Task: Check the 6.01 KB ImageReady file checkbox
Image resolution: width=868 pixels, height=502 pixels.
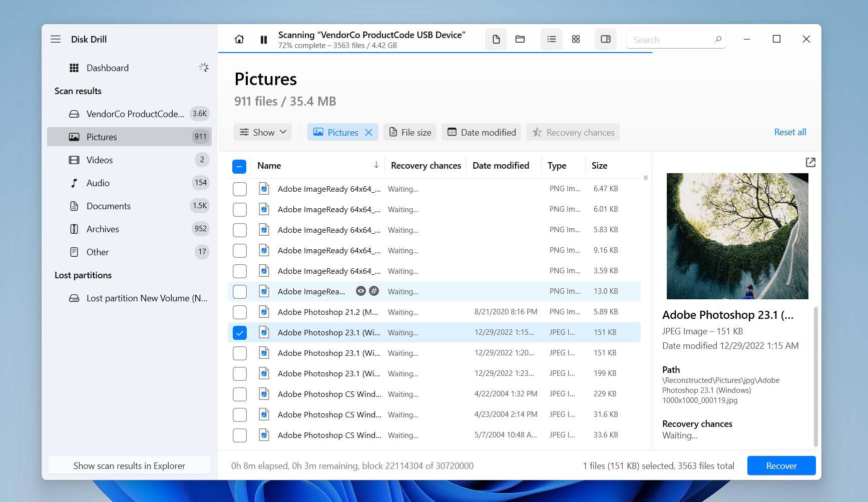Action: (240, 210)
